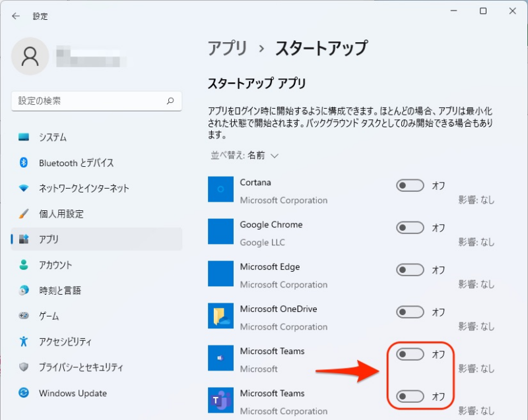Viewport: 528px width, 420px height.
Task: Click the ゲーム controller icon
Action: [x=24, y=316]
